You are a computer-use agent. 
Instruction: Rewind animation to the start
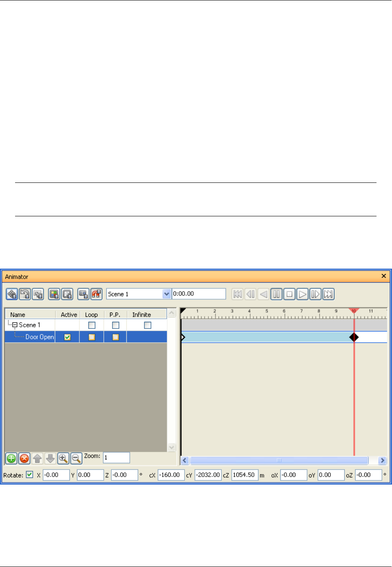(x=237, y=294)
